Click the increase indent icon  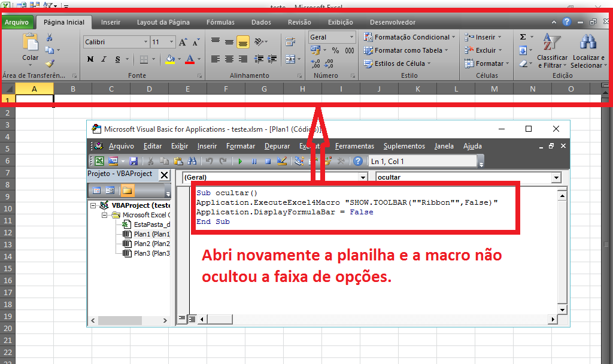[x=272, y=59]
